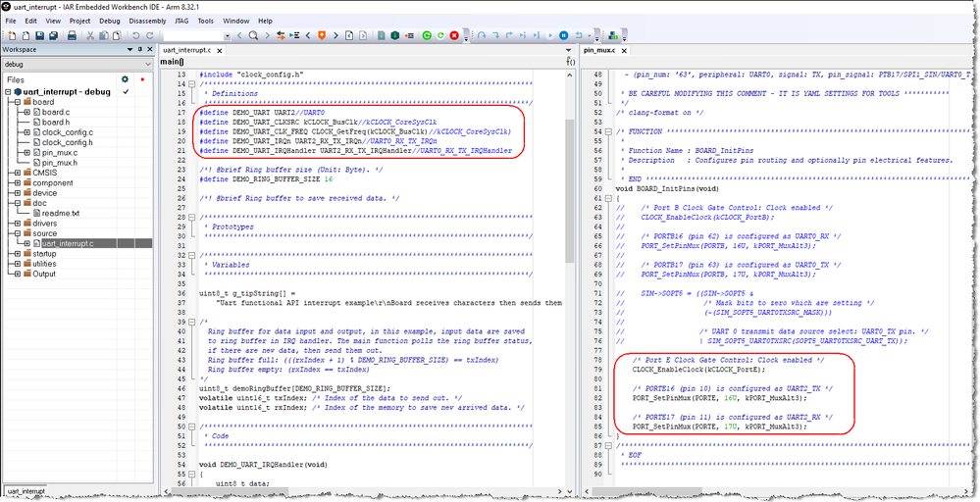Screen dimensions: 980x502
Task: Collapse fold at line 61 in pin_mux.c
Action: [609, 198]
